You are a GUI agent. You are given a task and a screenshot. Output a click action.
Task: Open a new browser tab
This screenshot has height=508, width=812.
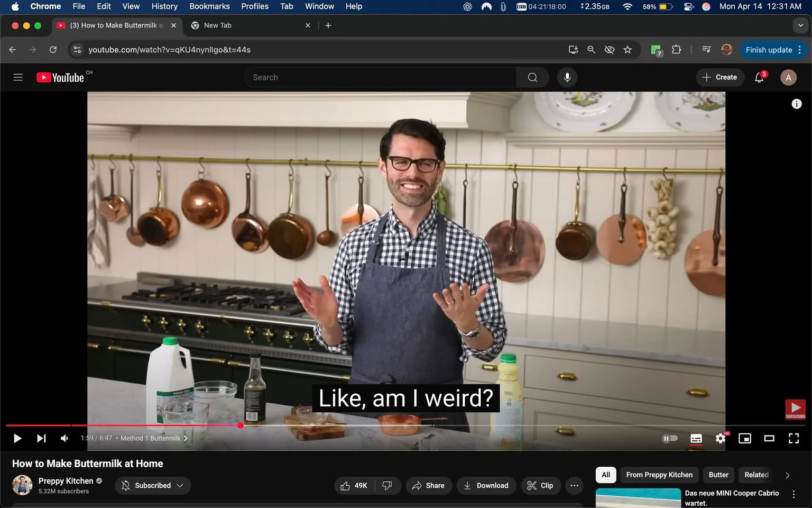[x=328, y=25]
